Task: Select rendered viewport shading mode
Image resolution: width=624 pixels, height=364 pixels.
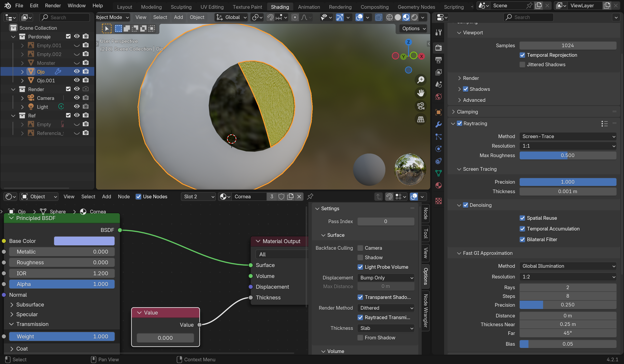Action: pos(414,17)
